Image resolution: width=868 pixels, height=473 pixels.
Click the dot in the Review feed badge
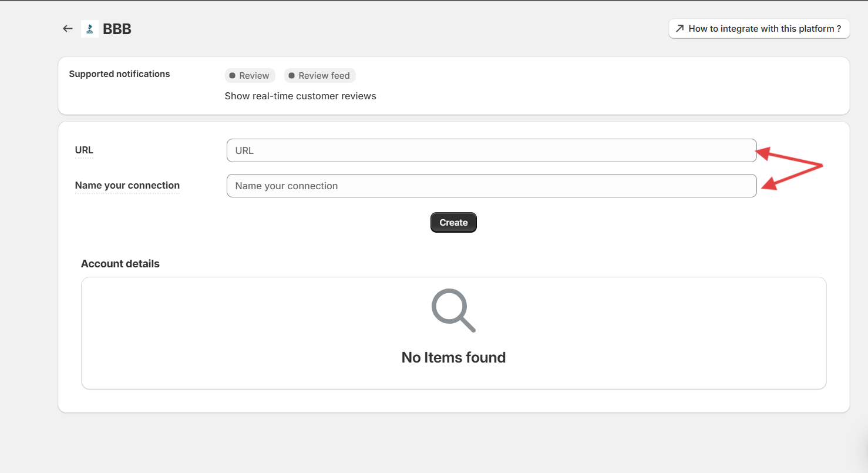tap(291, 76)
